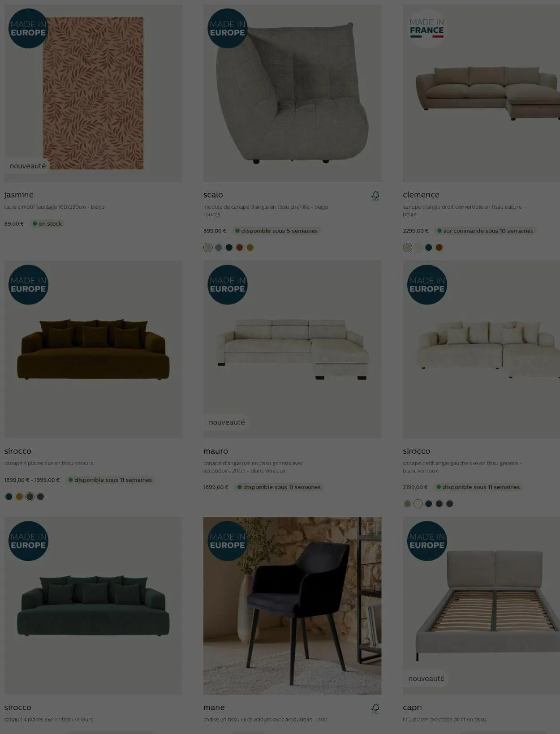Open the capri bed product title
Image resolution: width=560 pixels, height=734 pixels.
pos(412,708)
